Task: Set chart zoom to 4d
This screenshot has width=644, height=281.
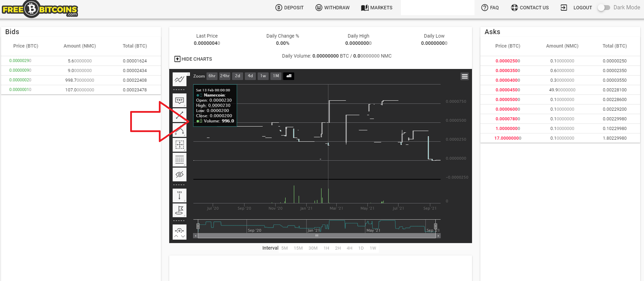Action: [250, 76]
